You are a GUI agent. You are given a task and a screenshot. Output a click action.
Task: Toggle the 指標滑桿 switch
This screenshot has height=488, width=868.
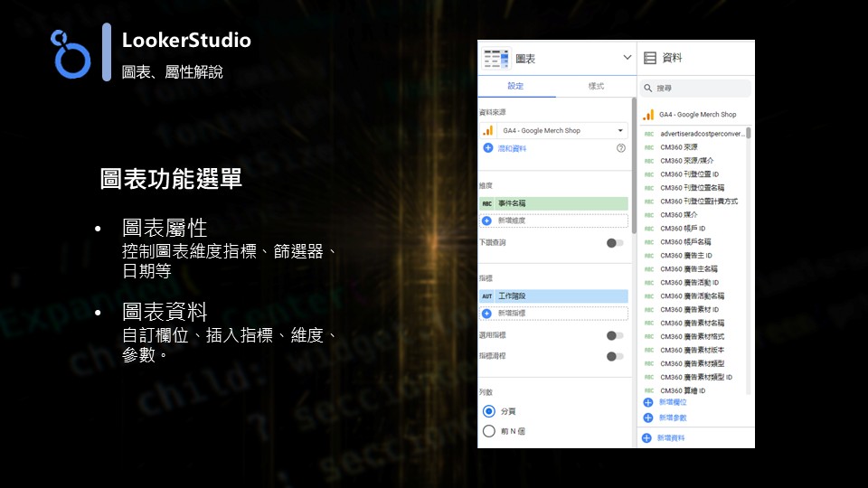[x=615, y=356]
